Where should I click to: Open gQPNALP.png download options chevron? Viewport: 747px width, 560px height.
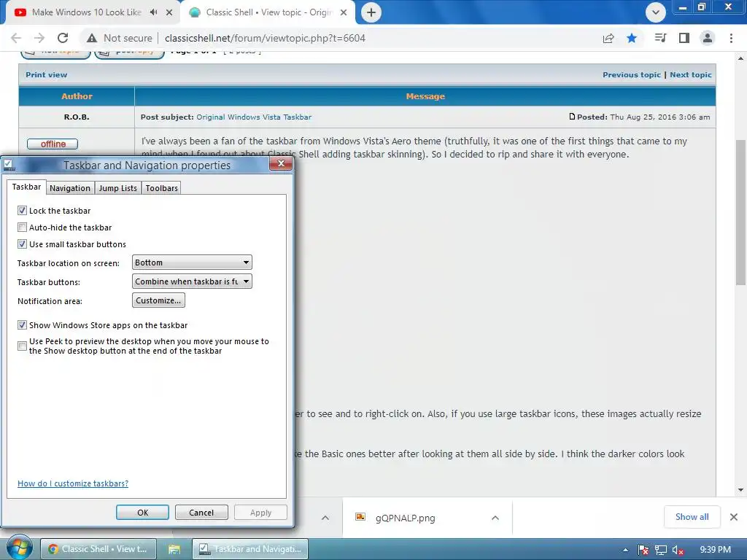495,518
